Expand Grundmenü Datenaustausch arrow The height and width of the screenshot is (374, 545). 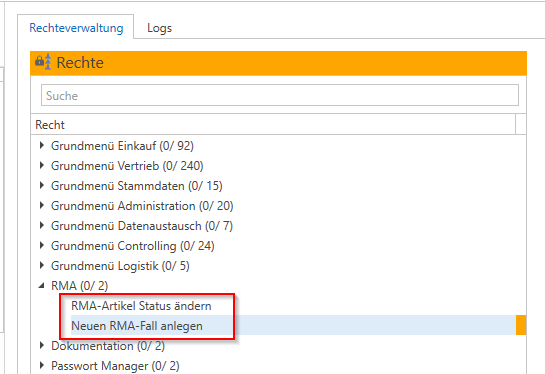point(42,225)
